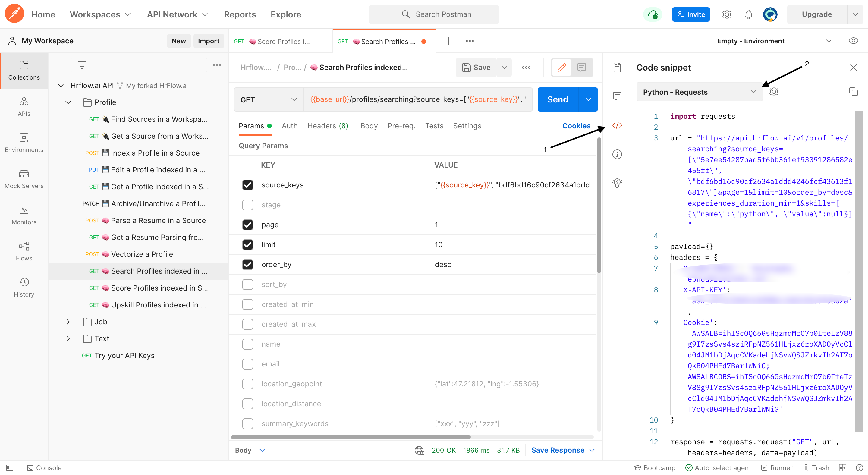This screenshot has width=868, height=475.
Task: Toggle the two-pane view icon in status bar
Action: click(x=843, y=467)
